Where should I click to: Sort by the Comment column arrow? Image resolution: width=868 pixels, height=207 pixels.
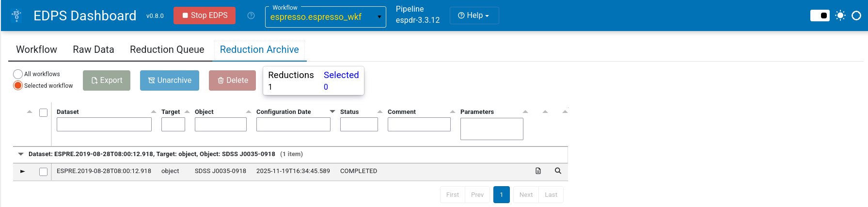453,112
